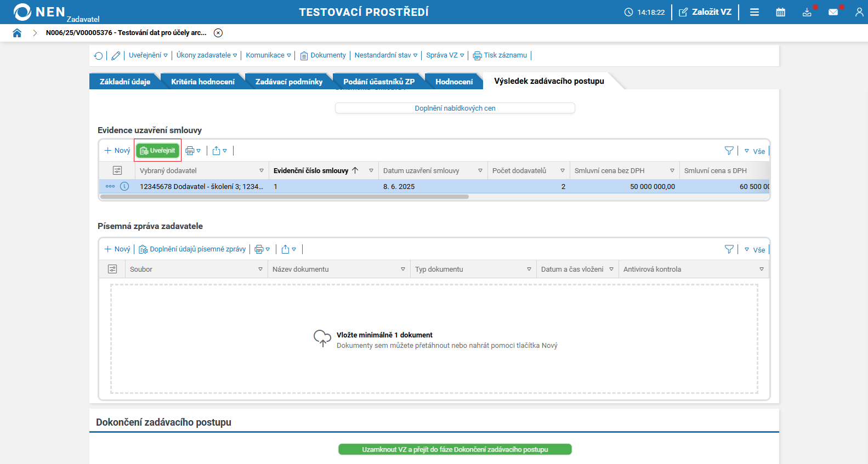Click horizontal scrollbar of contract table
Viewport: 868px width, 464px height.
click(x=284, y=197)
